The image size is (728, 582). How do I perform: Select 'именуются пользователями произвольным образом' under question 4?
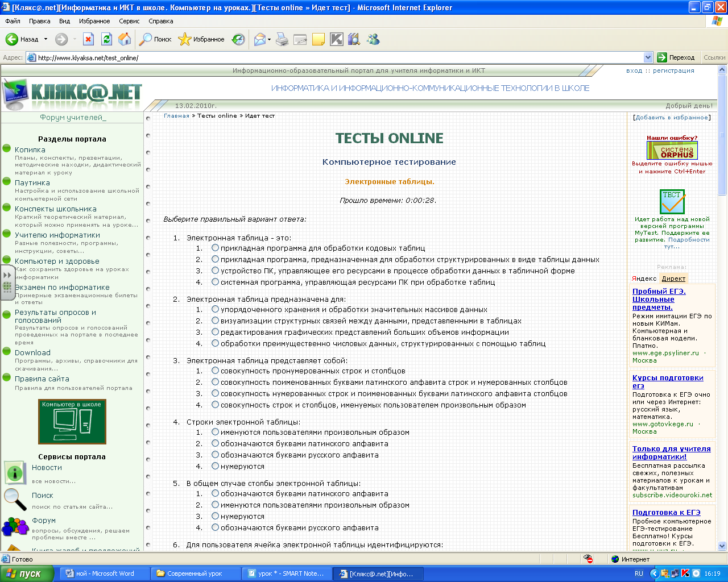(x=216, y=432)
